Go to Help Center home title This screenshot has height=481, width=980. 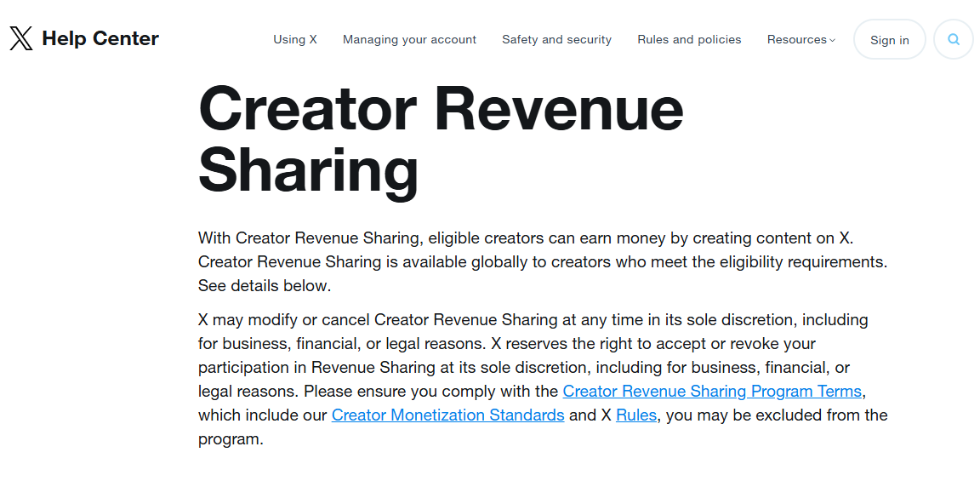pyautogui.click(x=100, y=39)
